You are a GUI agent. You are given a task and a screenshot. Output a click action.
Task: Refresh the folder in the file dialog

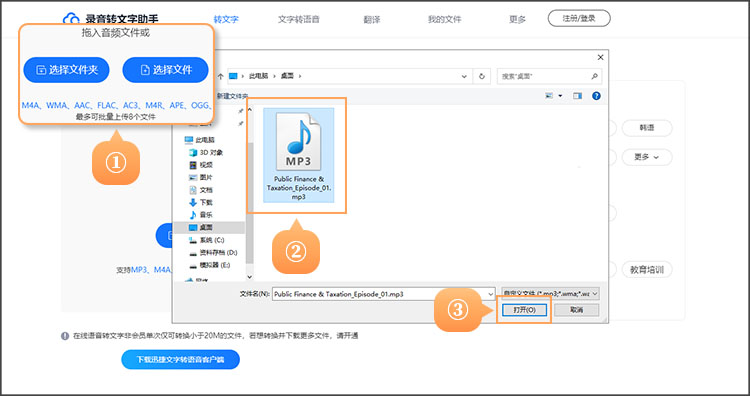click(x=482, y=76)
